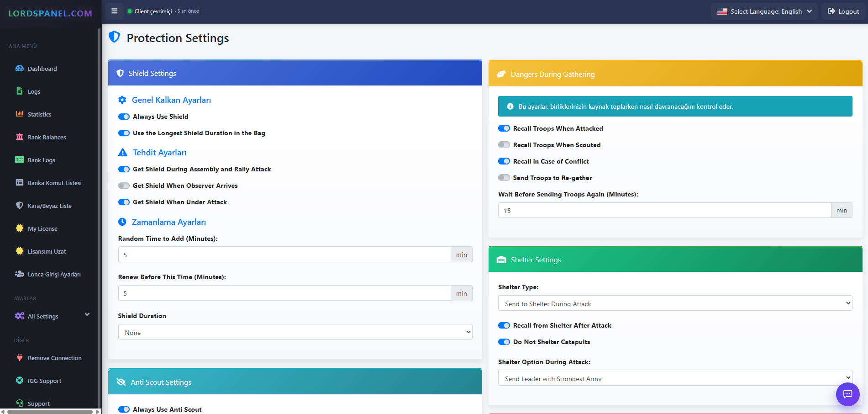Viewport: 868px width, 414px height.
Task: Click the Bank Logs money icon
Action: [x=20, y=160]
